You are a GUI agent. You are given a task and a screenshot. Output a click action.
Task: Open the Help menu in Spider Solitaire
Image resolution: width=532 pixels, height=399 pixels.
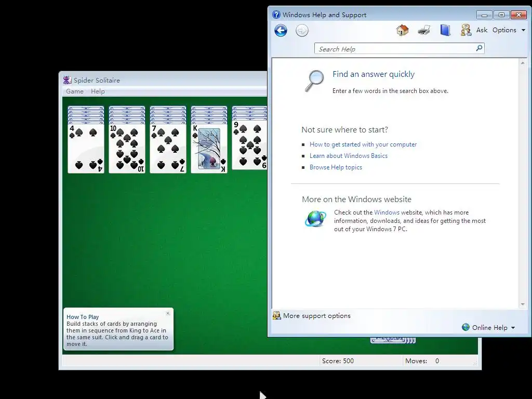[98, 91]
